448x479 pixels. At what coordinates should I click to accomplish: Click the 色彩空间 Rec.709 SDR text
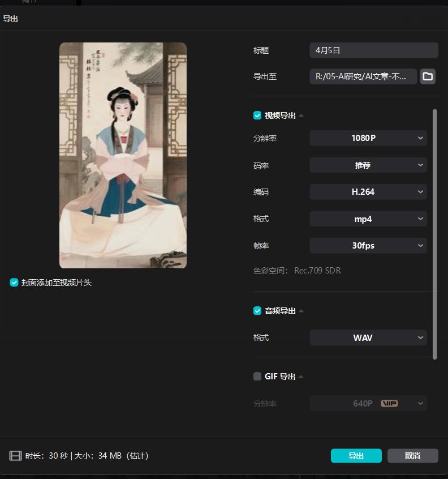pyautogui.click(x=297, y=271)
